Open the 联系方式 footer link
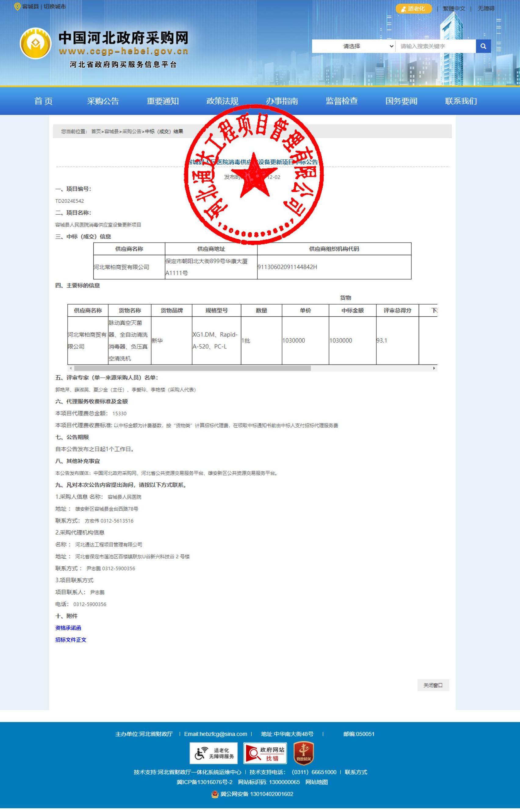This screenshot has width=520, height=812. [x=356, y=772]
